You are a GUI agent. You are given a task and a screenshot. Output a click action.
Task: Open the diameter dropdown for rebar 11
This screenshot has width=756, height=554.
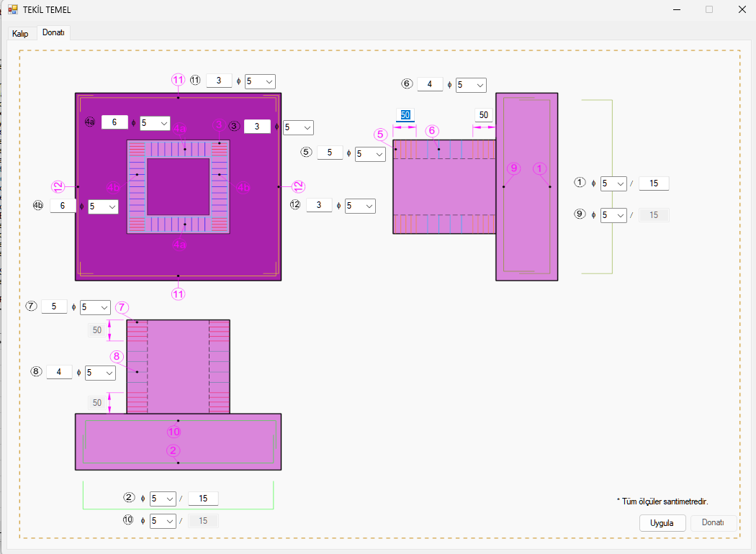(260, 82)
